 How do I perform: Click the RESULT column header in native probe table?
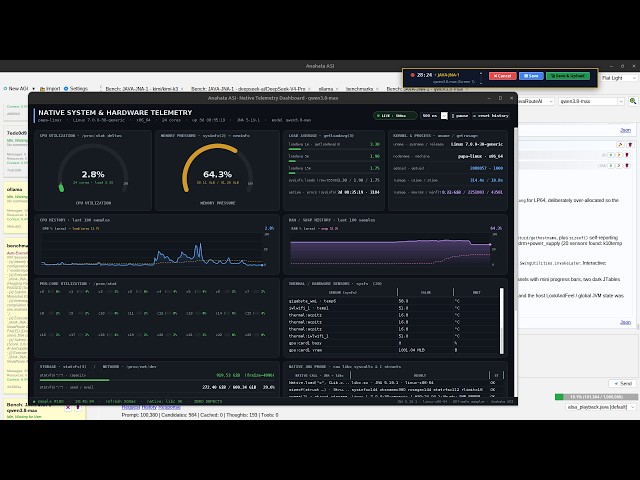(420, 376)
